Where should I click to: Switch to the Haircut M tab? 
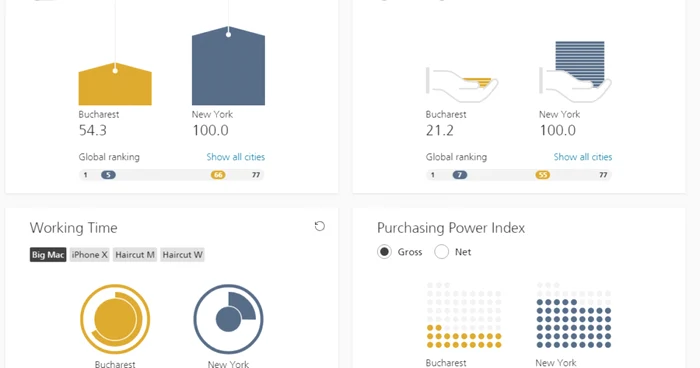point(135,255)
